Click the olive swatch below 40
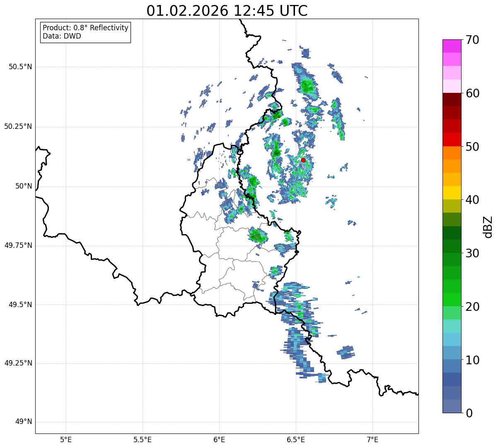Viewport: 498px width, 448px height. click(452, 206)
